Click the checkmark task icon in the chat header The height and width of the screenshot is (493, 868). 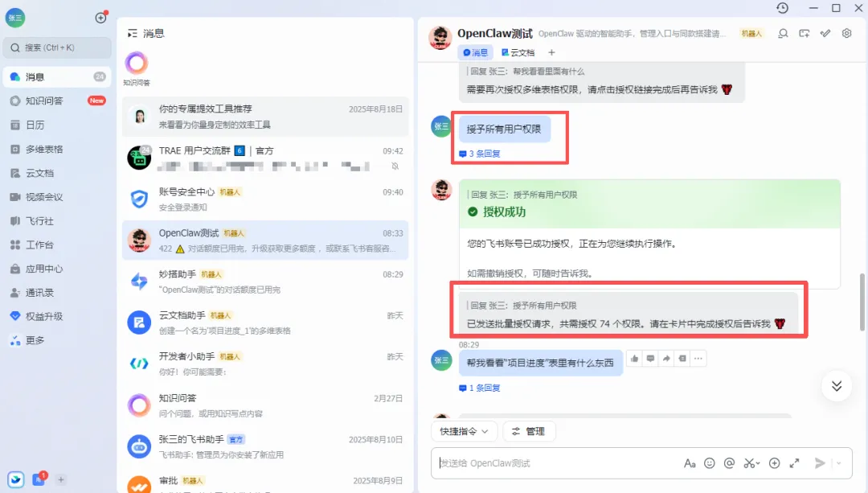click(825, 34)
